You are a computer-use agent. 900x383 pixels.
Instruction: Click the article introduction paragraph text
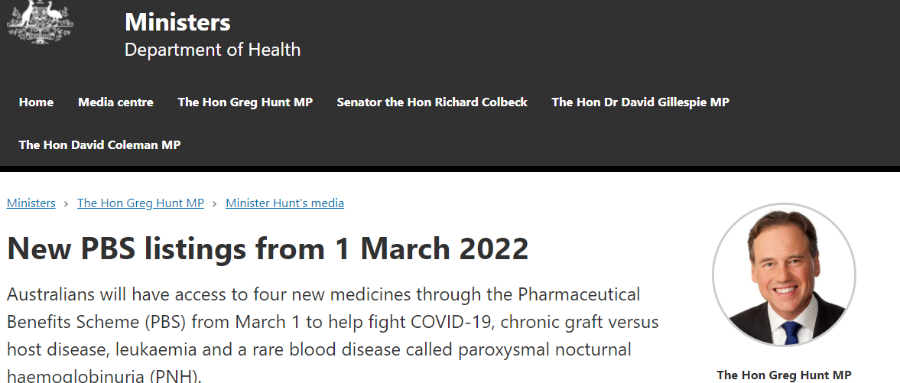coord(333,335)
